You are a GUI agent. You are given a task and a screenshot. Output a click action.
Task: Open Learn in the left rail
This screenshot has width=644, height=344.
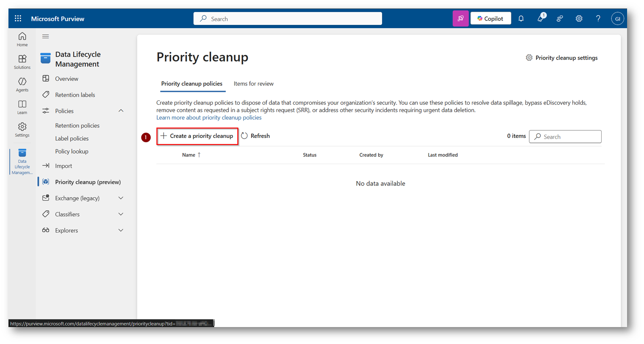[x=22, y=107]
